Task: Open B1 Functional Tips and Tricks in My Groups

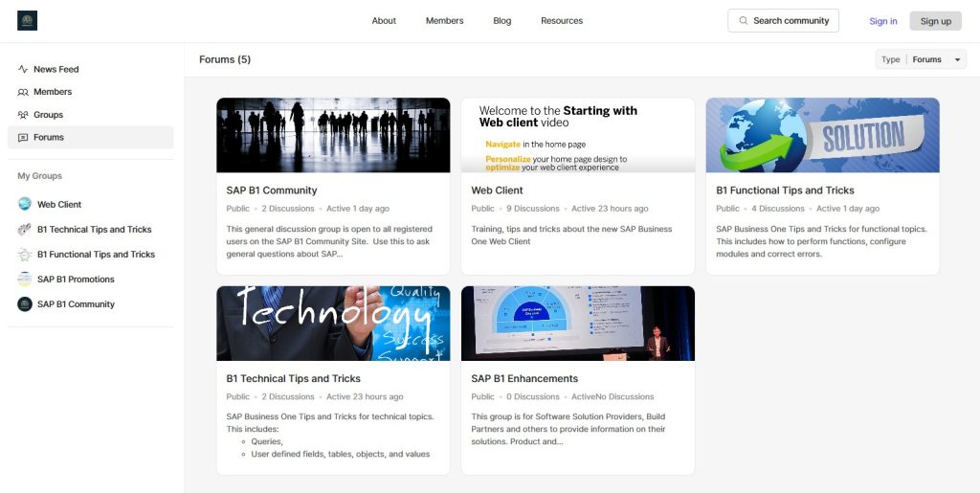Action: point(97,255)
